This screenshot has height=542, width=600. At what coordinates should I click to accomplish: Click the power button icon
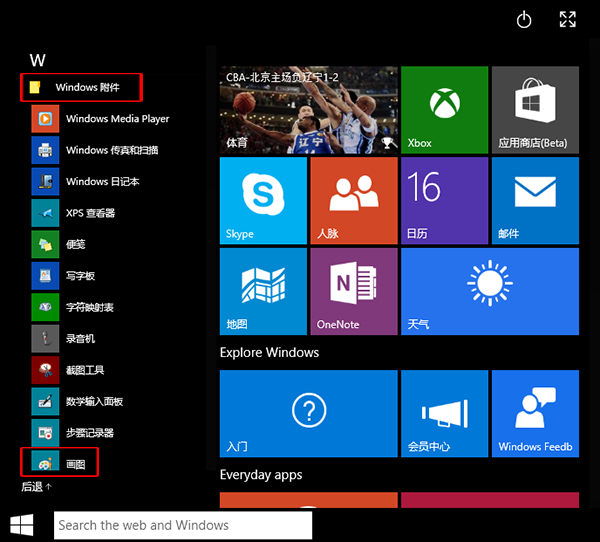click(x=524, y=20)
